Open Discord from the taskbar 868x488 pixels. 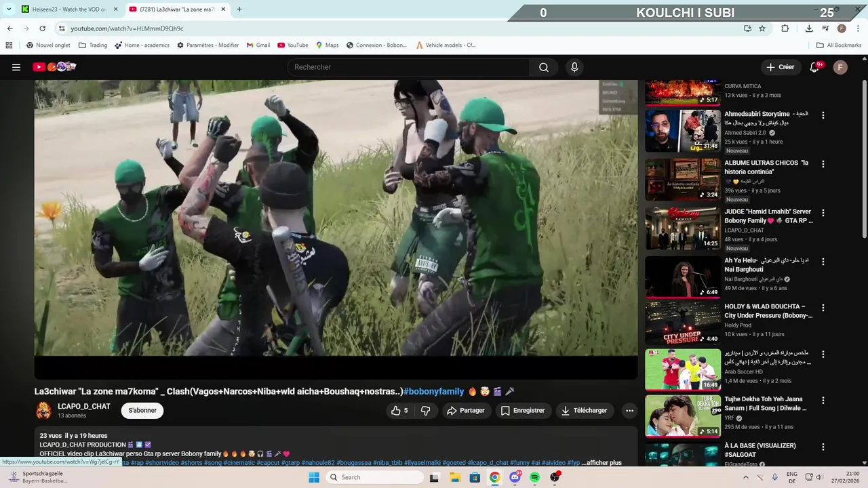[x=515, y=477]
